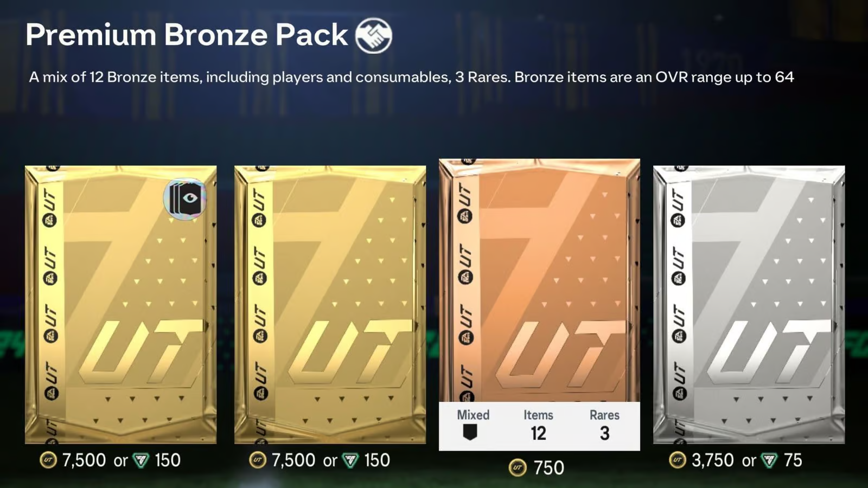Click the Rares 3 stat
The image size is (868, 488).
click(x=604, y=426)
